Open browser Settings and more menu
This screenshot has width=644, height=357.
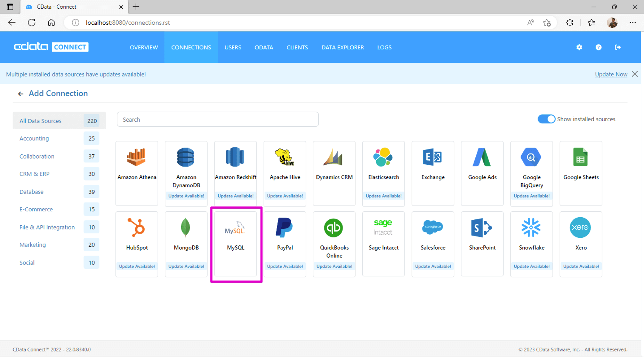pyautogui.click(x=633, y=23)
